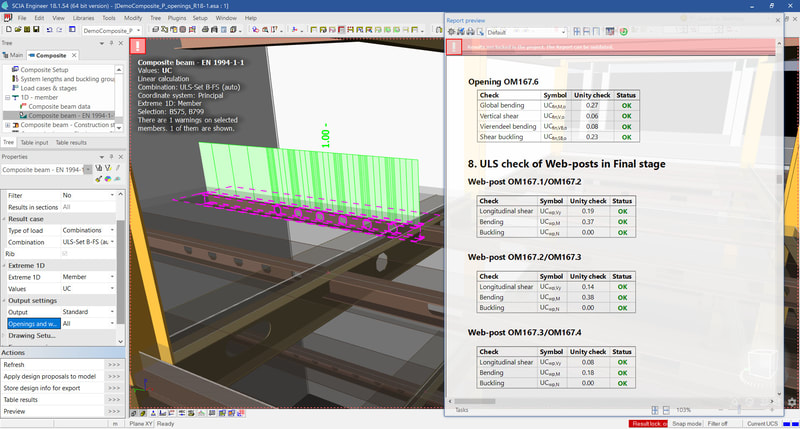Image resolution: width=800 pixels, height=429 pixels.
Task: Open the Setup menu
Action: click(x=200, y=18)
